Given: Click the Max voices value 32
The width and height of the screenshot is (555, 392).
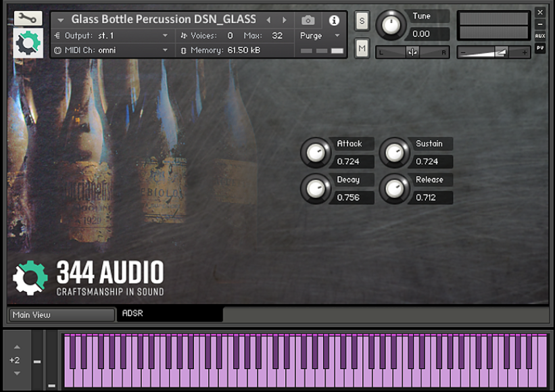Looking at the screenshot, I should (x=277, y=35).
